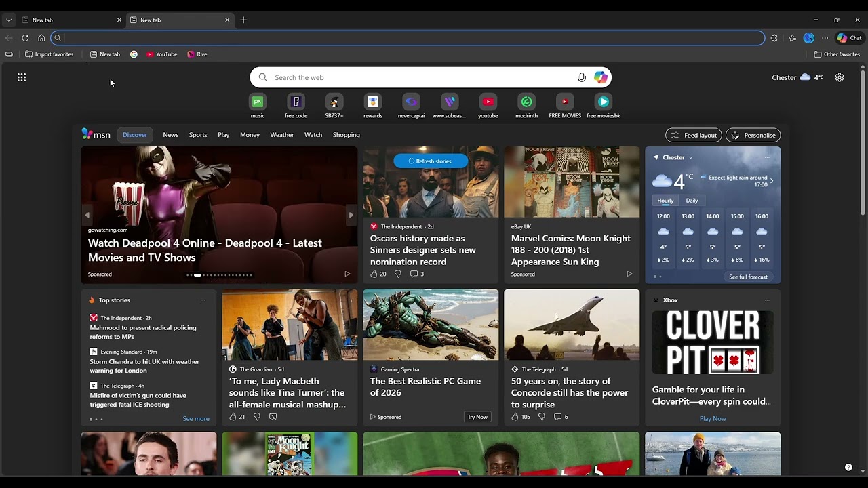The height and width of the screenshot is (488, 868).
Task: Click Play Now on the CloverPit card
Action: pyautogui.click(x=713, y=419)
